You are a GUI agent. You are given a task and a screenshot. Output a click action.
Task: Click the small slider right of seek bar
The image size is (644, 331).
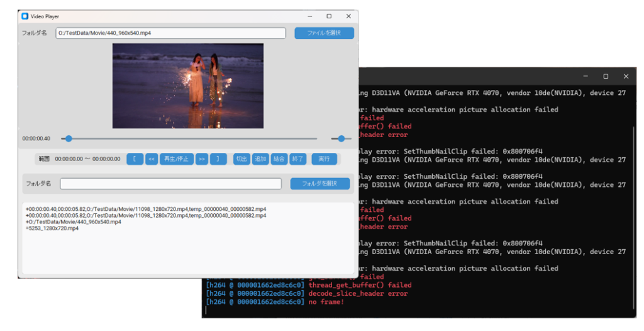[341, 138]
